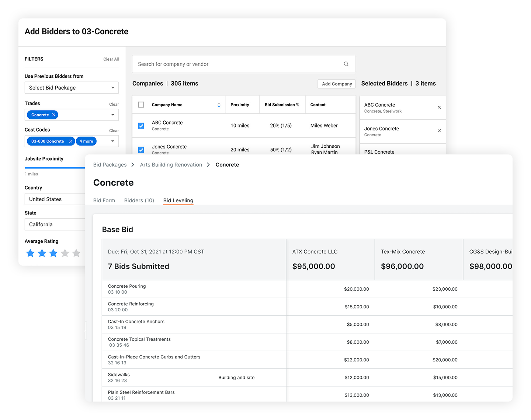The width and height of the screenshot is (531, 420).
Task: Sort the Company Name column
Action: pos(219,104)
